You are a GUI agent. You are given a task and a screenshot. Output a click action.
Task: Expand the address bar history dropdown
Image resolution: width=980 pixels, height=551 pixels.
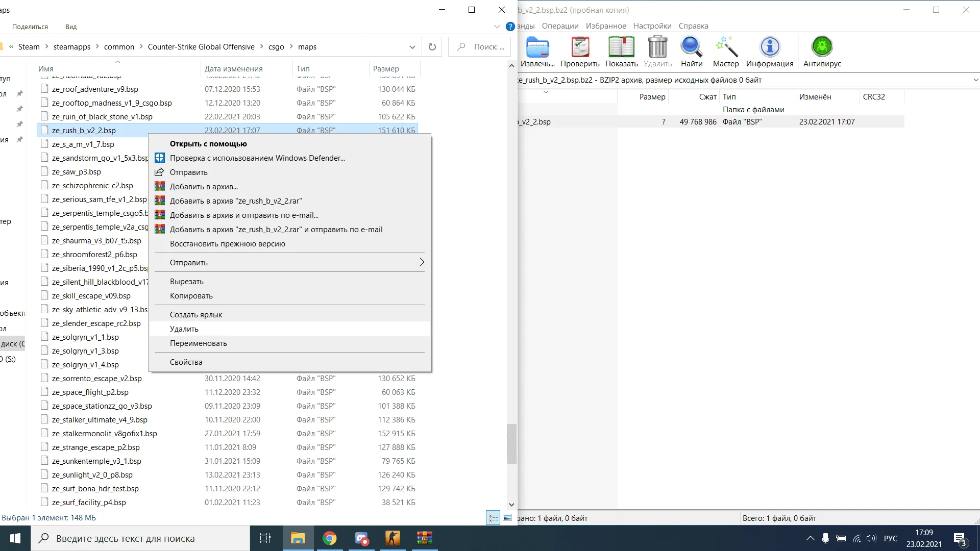tap(412, 47)
